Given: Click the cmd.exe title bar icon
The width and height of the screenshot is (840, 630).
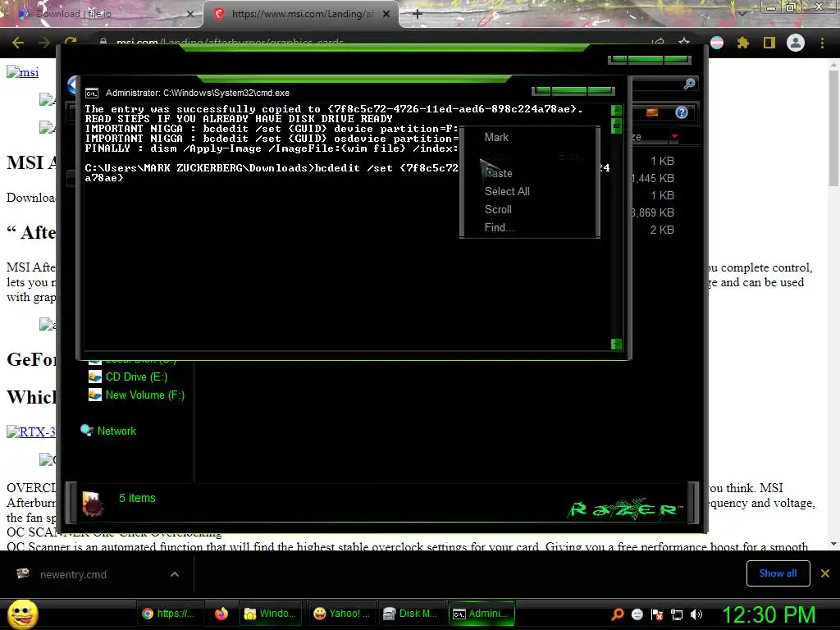Looking at the screenshot, I should click(x=92, y=94).
